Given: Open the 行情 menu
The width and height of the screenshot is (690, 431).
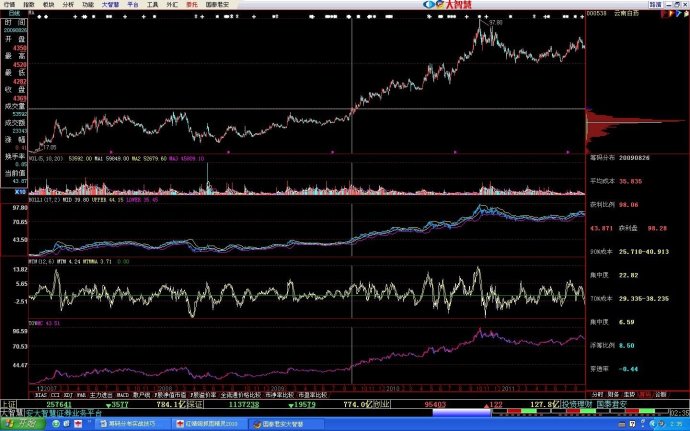Looking at the screenshot, I should point(8,5).
